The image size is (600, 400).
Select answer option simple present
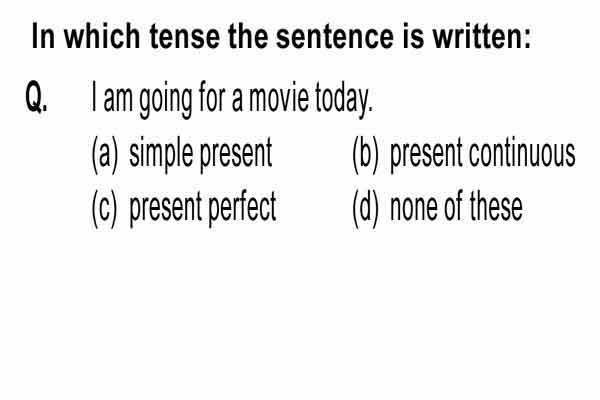(201, 155)
